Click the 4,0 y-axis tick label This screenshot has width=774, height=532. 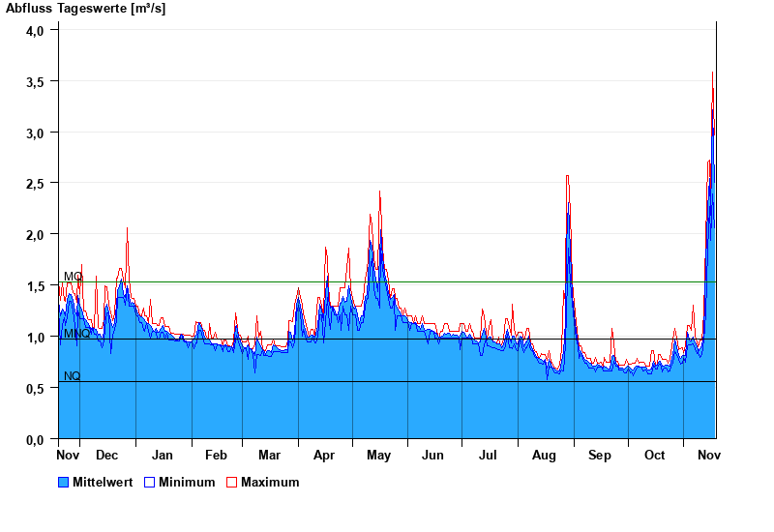35,30
